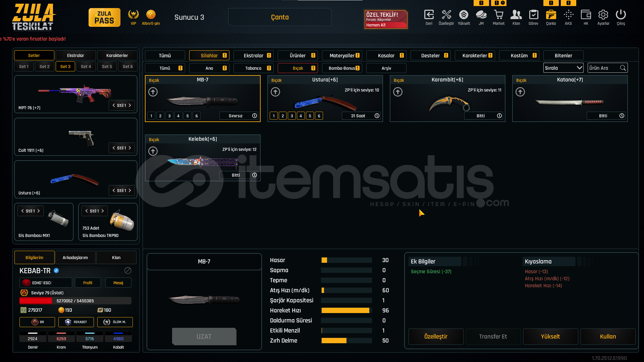Select the Tabanca weapon filter

point(254,68)
